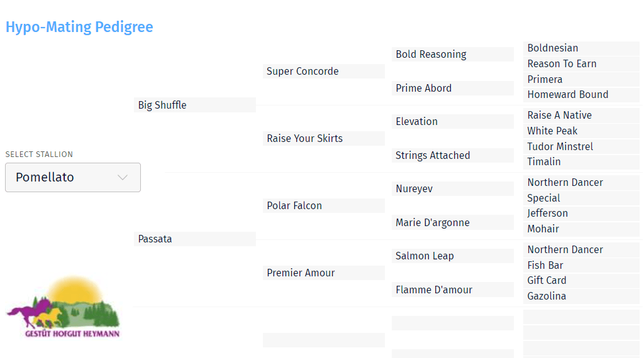
Task: Select Passata in the pedigree
Action: (x=195, y=239)
